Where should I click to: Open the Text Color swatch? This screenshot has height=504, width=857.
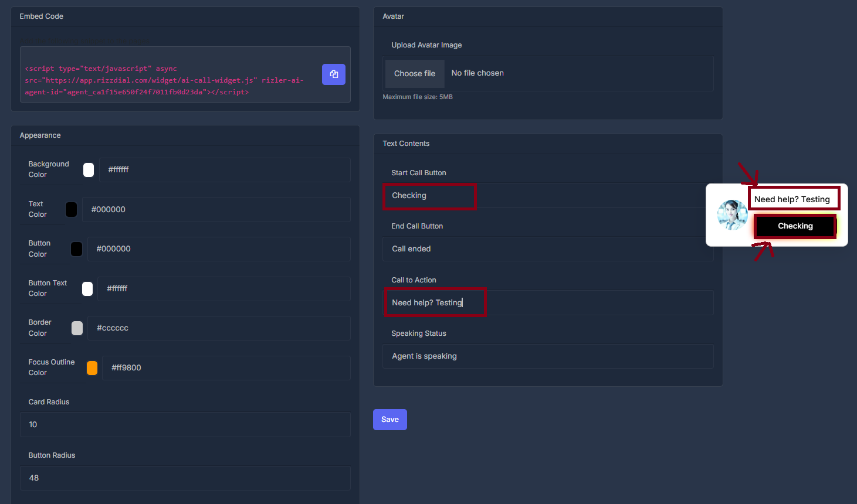[71, 210]
